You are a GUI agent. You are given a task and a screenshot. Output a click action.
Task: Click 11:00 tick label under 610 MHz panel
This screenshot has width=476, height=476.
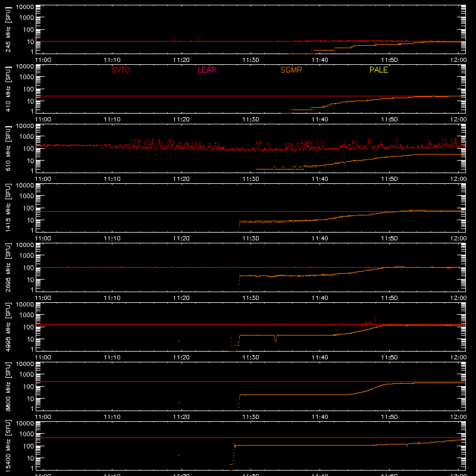point(43,179)
